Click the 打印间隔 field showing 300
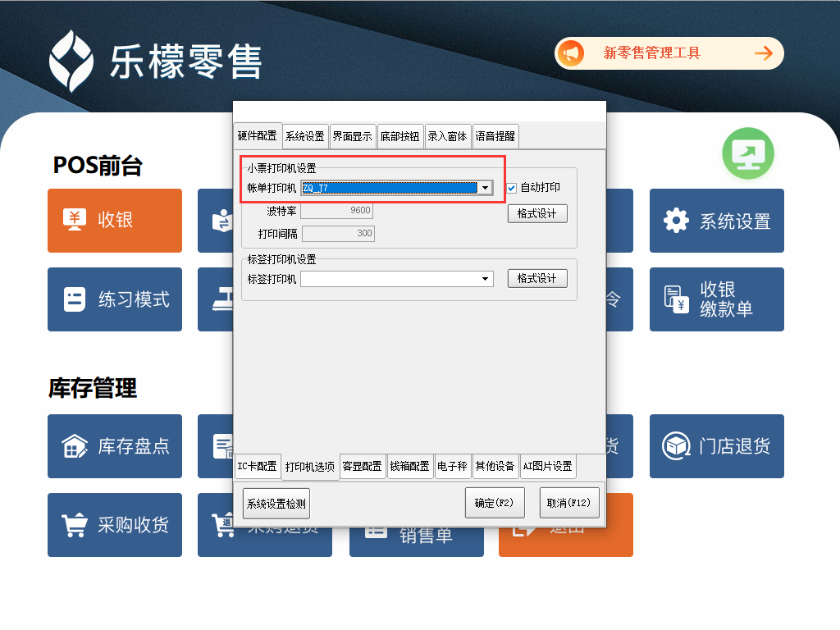This screenshot has height=630, width=840. coord(338,234)
